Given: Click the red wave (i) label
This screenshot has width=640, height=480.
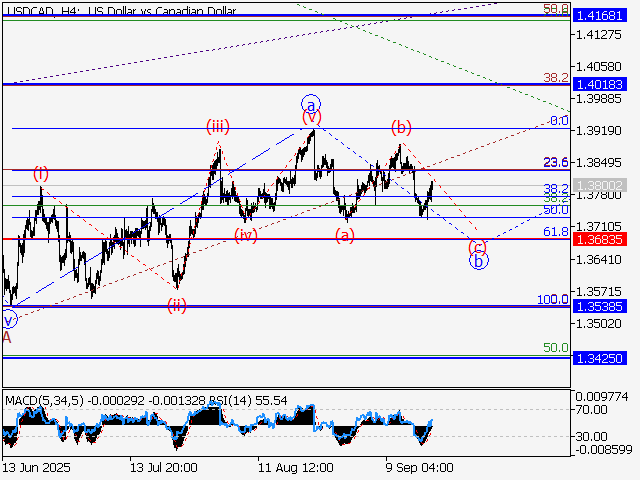Looking at the screenshot, I should 40,174.
